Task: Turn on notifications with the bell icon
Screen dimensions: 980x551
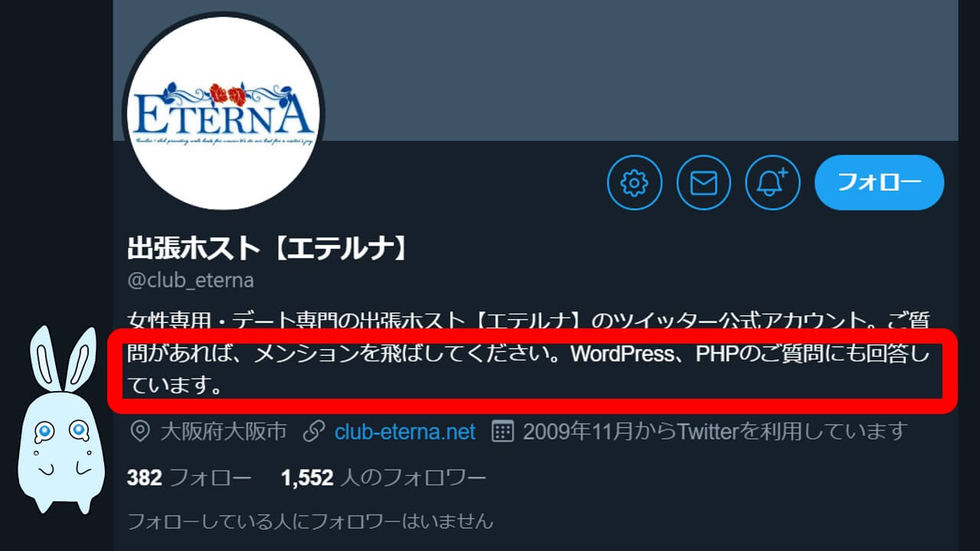Action: (773, 183)
